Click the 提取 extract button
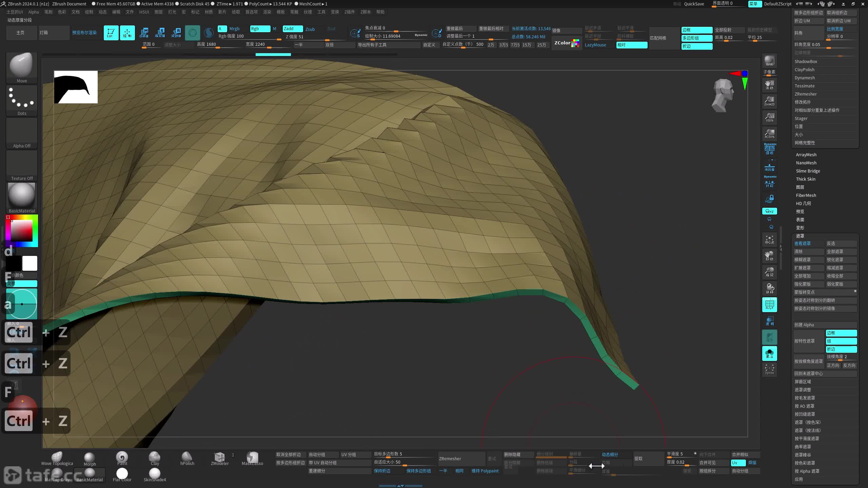This screenshot has width=868, height=488. pos(649,459)
